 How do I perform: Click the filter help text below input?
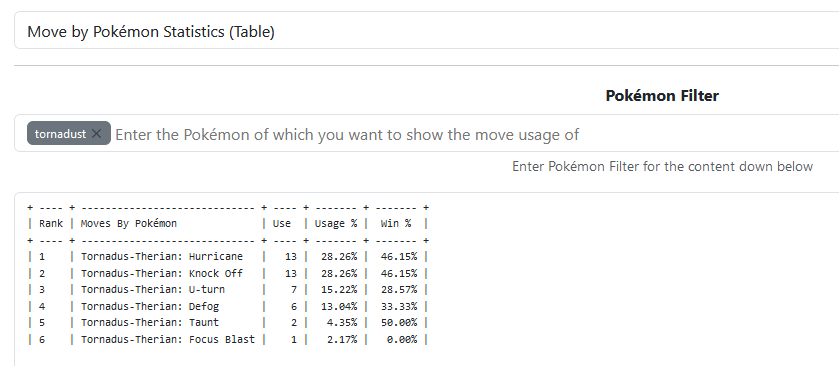(662, 166)
